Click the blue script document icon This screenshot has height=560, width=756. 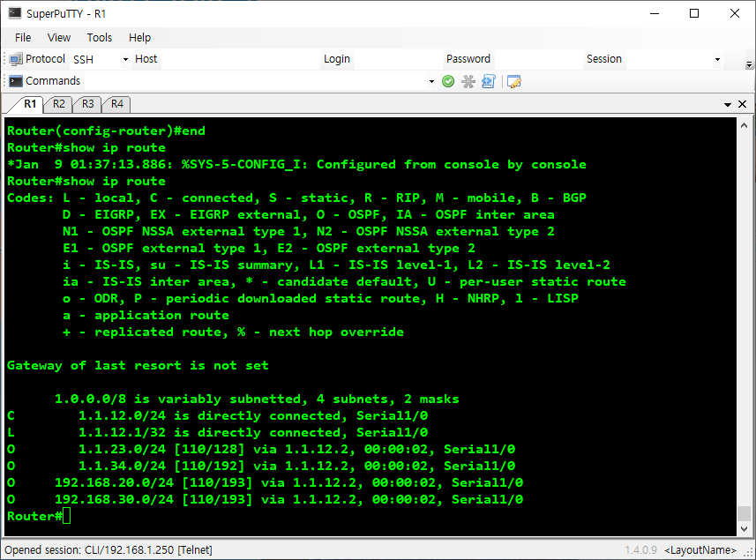click(489, 81)
